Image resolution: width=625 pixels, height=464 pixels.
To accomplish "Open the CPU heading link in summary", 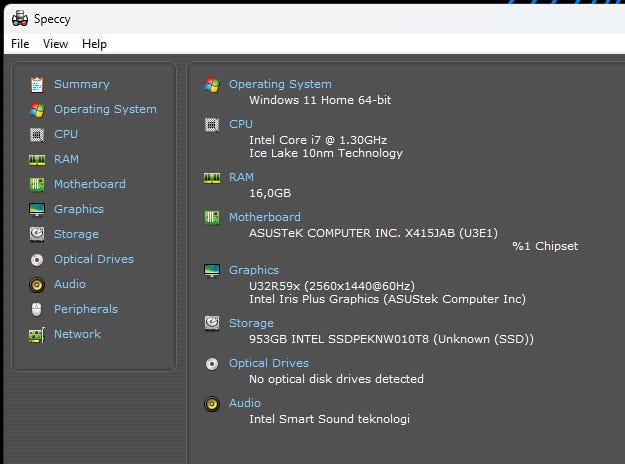I will pos(241,124).
